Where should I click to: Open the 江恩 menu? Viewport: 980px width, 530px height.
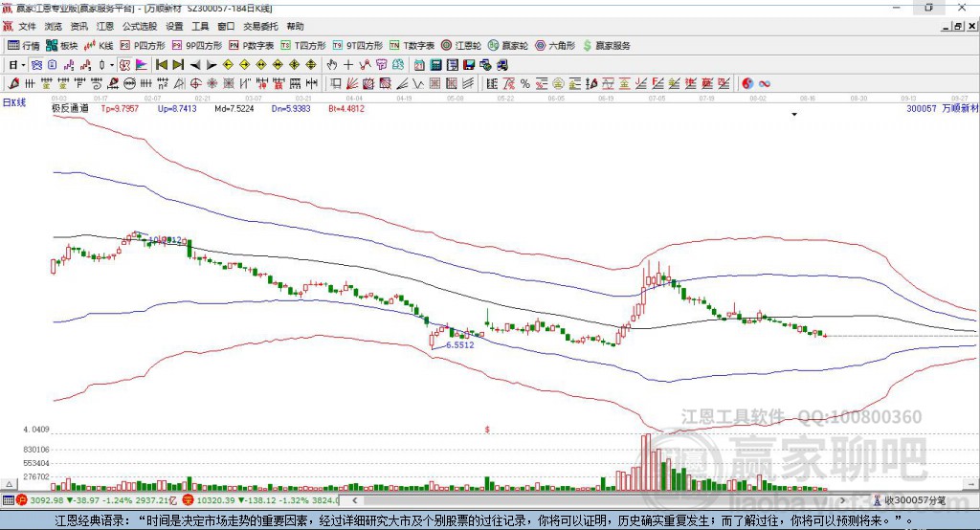[105, 26]
